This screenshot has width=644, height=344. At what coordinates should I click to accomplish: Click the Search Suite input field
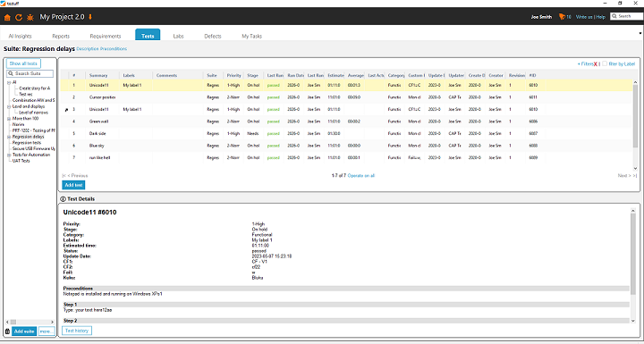[30, 74]
